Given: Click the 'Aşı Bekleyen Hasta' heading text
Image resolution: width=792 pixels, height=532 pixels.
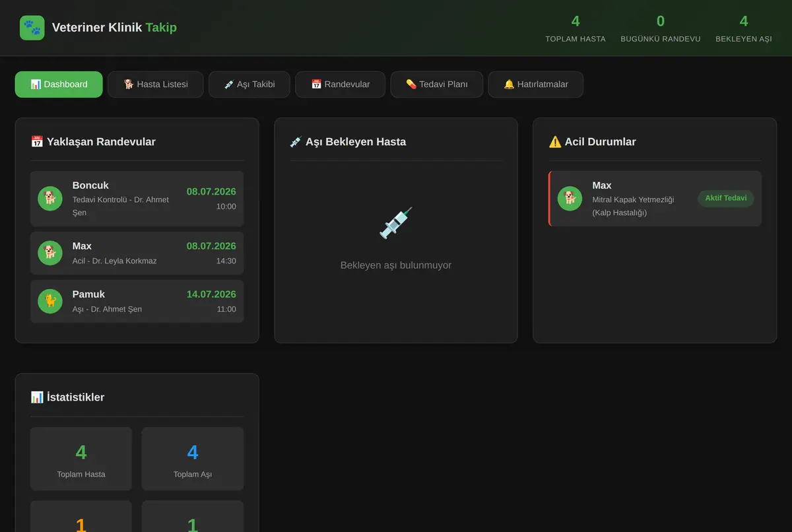Looking at the screenshot, I should point(356,142).
